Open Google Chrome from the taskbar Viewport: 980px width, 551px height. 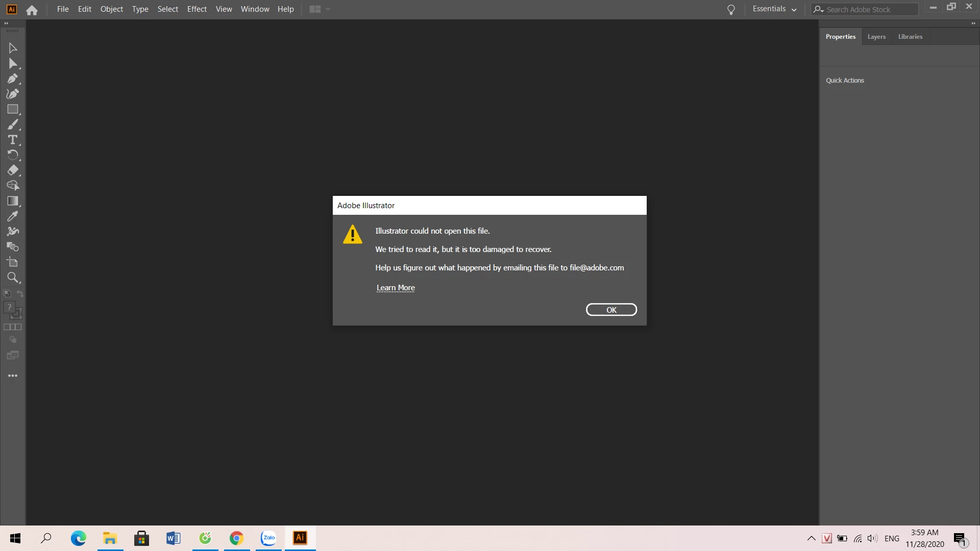point(236,538)
